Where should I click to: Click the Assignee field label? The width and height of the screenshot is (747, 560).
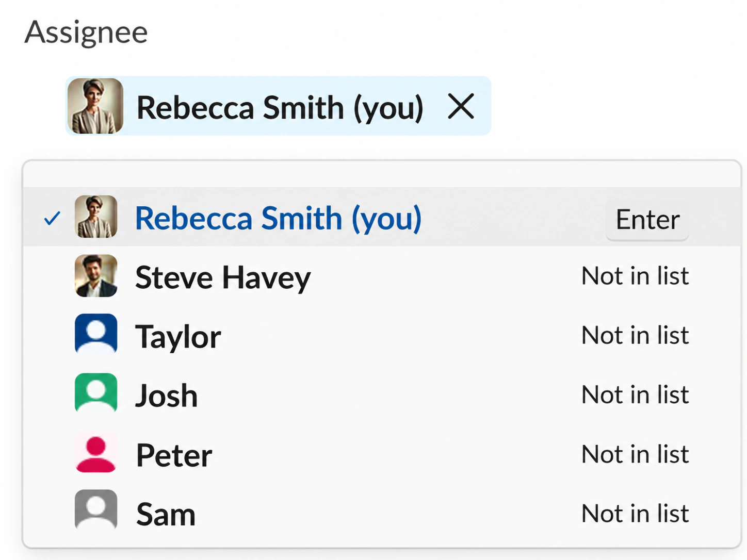pos(86,33)
